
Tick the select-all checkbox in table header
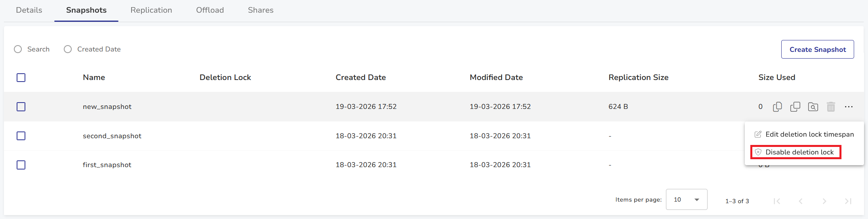click(21, 78)
